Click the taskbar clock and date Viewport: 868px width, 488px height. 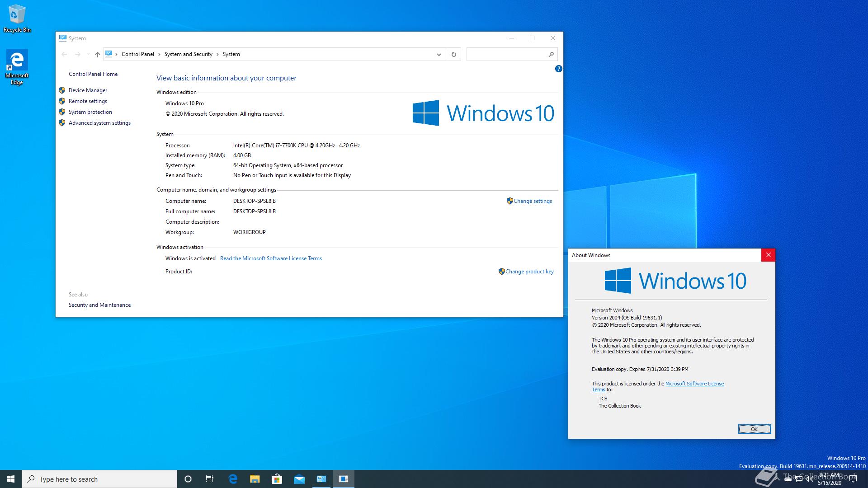830,479
